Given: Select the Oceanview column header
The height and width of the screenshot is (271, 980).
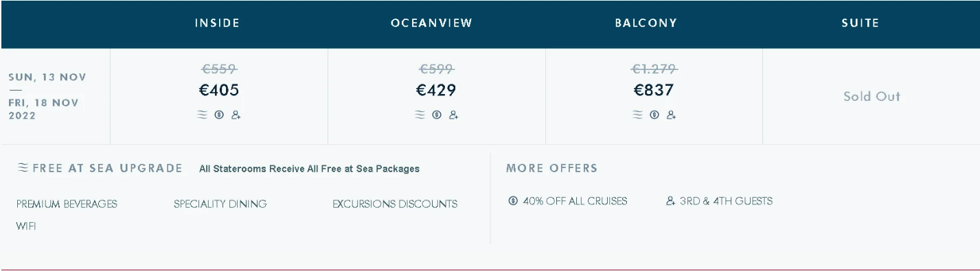Looking at the screenshot, I should (431, 23).
